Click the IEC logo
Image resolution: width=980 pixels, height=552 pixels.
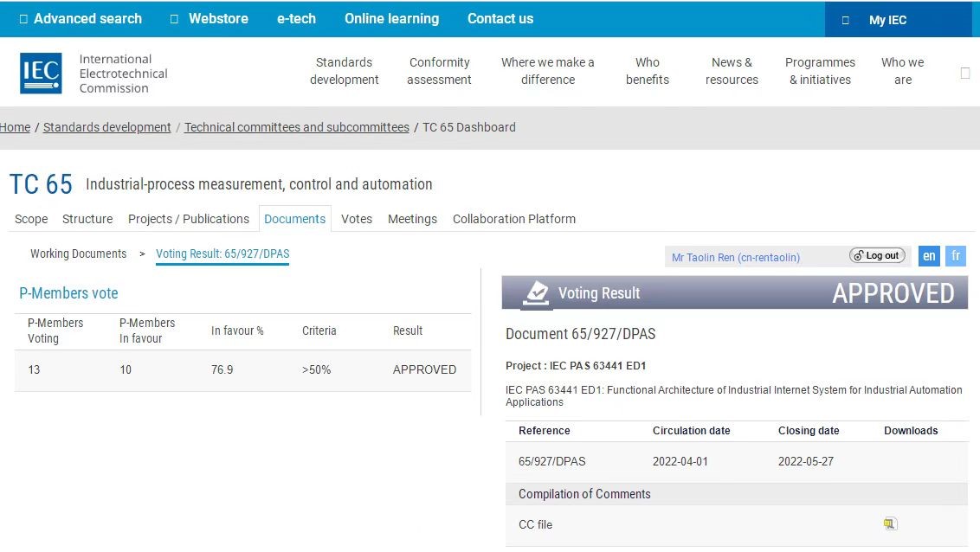point(41,73)
